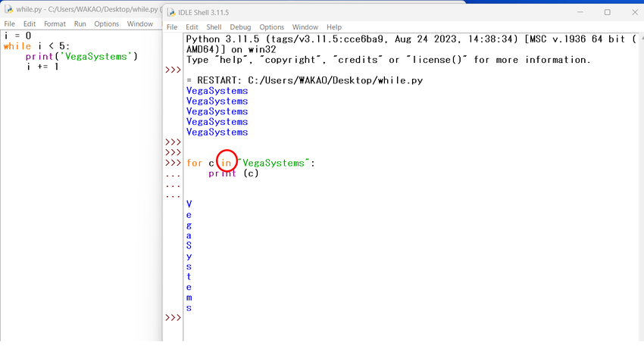
Task: Click the Python file icon in while.py title bar
Action: [x=8, y=9]
